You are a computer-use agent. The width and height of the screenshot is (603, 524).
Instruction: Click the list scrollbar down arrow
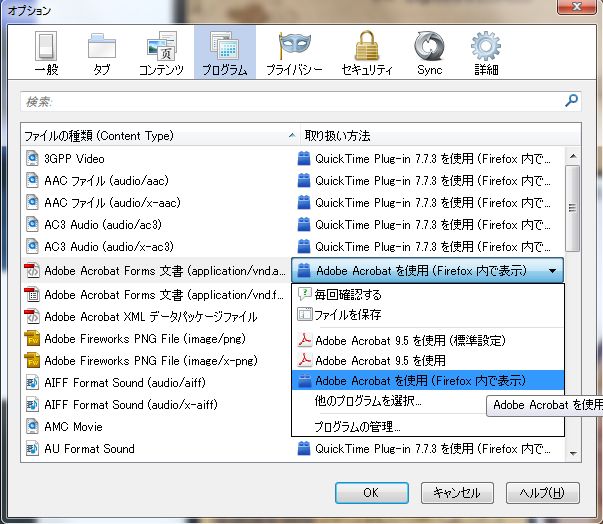click(573, 453)
